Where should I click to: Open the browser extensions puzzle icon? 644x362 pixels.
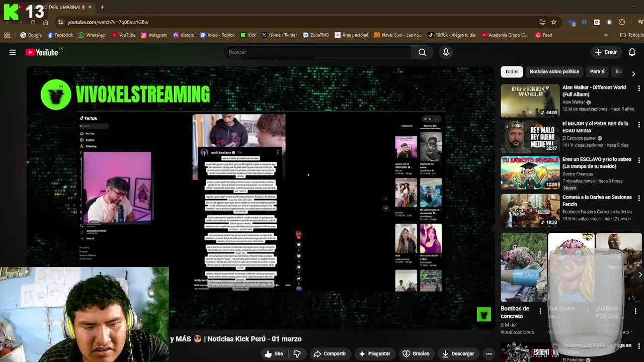pyautogui.click(x=622, y=22)
